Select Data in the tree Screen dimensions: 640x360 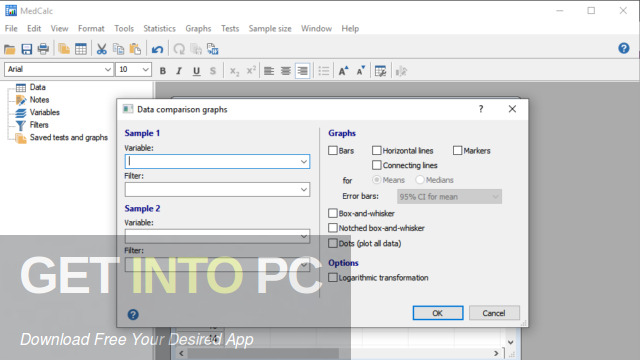(38, 87)
